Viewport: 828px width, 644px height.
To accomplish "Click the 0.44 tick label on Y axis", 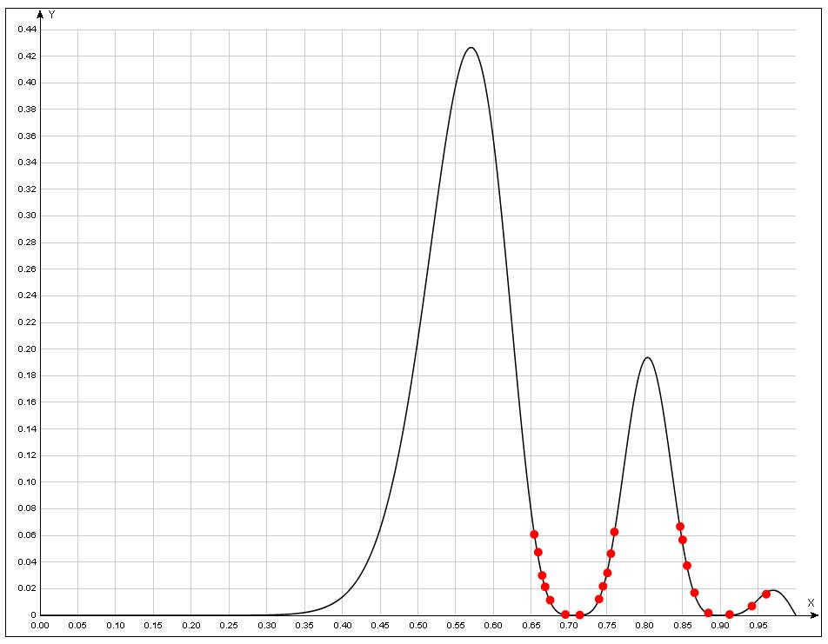I will [26, 30].
